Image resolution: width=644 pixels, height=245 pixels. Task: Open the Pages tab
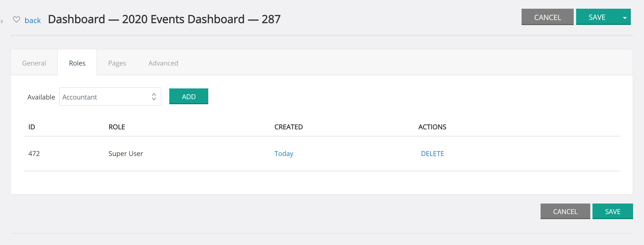[117, 63]
